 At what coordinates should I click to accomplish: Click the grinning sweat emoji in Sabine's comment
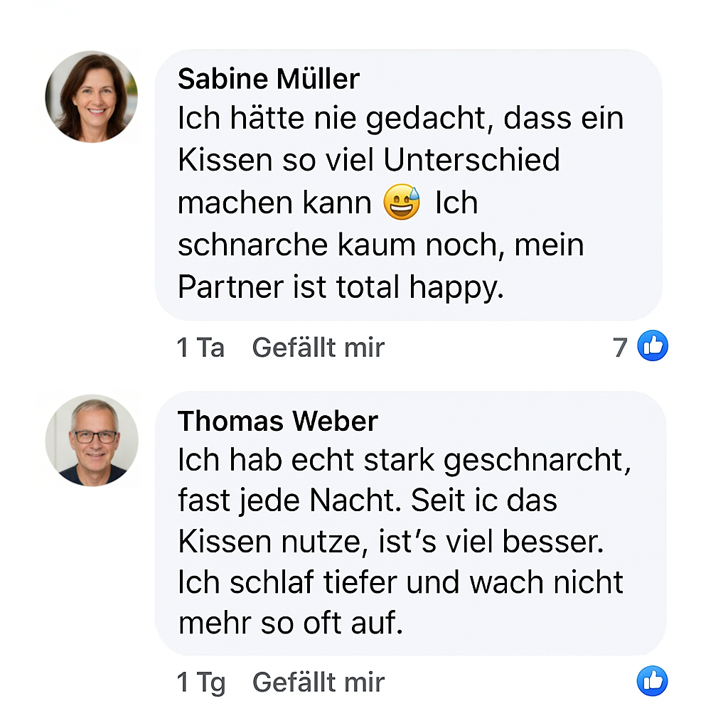401,203
